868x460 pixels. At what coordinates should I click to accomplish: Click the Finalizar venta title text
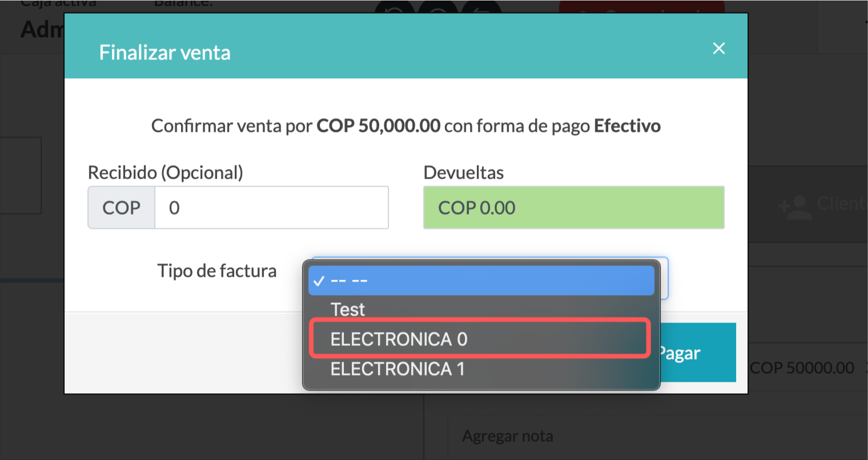[165, 53]
